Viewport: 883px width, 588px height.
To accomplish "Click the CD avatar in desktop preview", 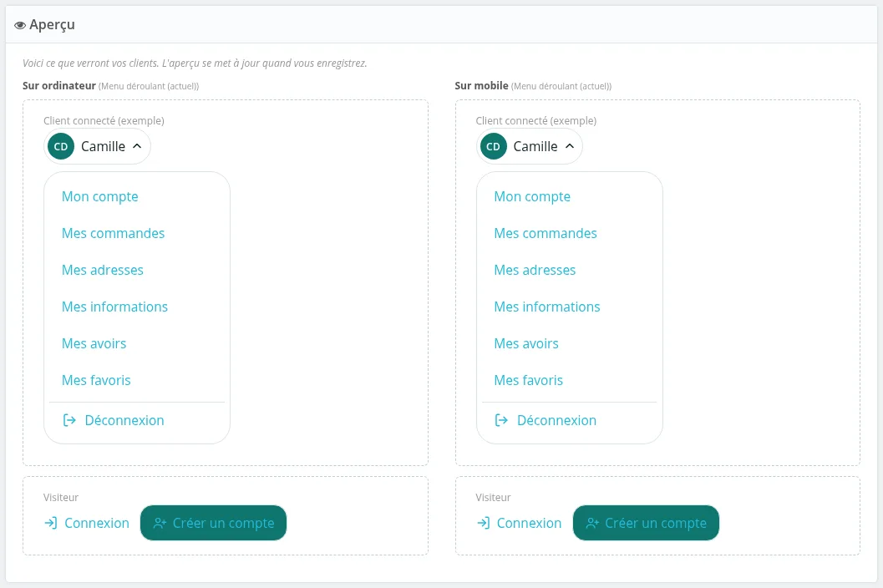I will pyautogui.click(x=61, y=146).
